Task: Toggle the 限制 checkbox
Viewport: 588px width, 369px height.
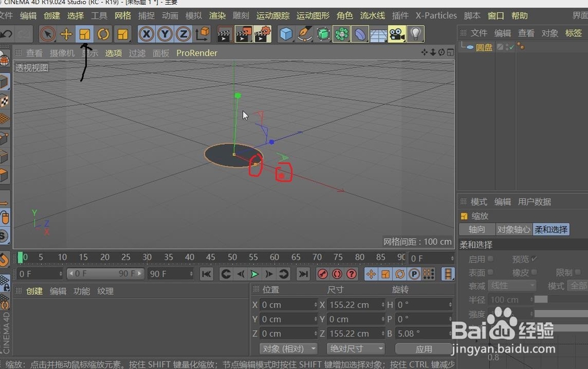Action: pyautogui.click(x=578, y=272)
